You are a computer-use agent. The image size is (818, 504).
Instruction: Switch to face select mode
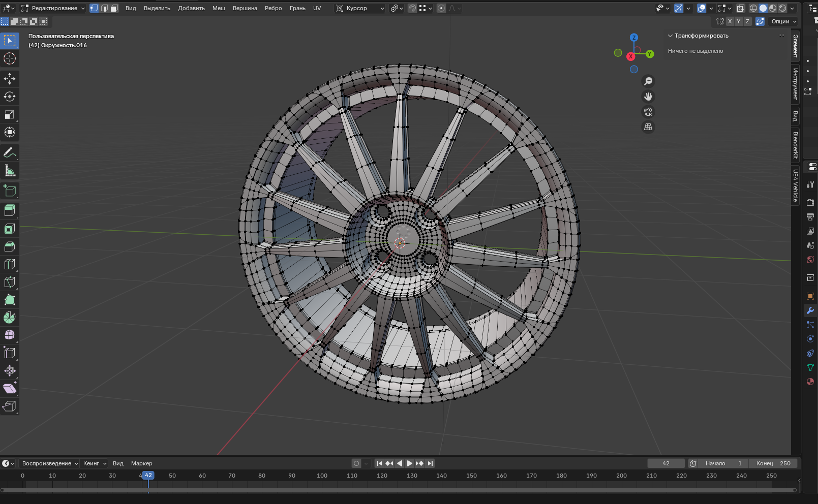[114, 8]
